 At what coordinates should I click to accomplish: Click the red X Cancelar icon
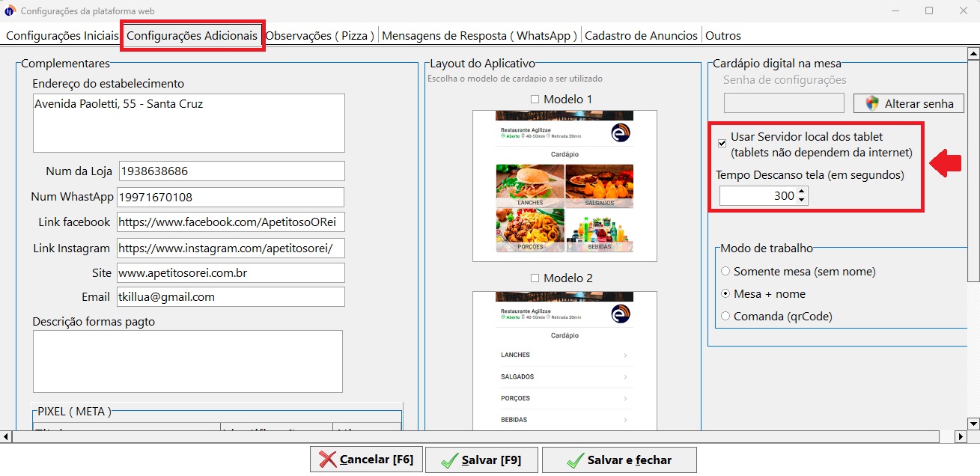(327, 460)
